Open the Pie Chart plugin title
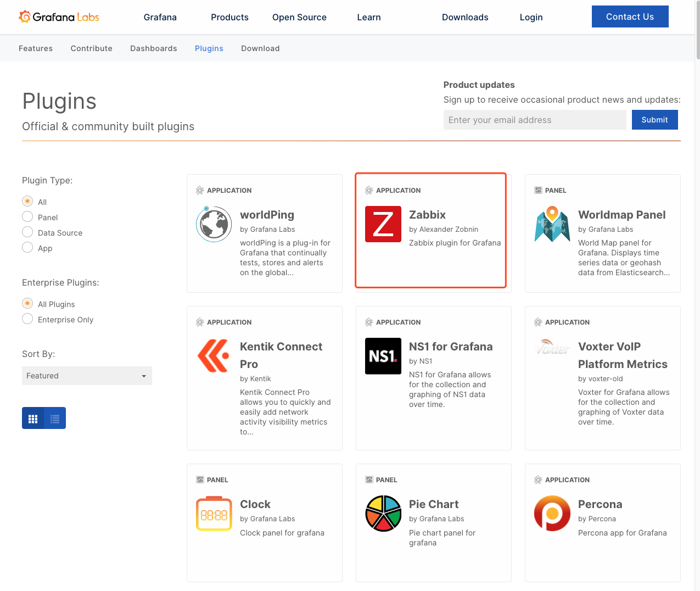Image resolution: width=700 pixels, height=591 pixels. (434, 504)
